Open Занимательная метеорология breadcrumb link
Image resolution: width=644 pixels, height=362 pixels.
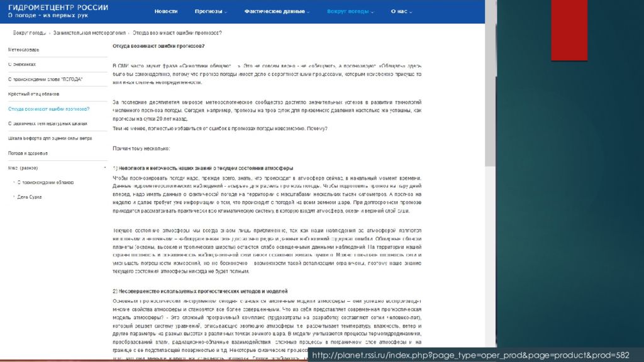[89, 33]
